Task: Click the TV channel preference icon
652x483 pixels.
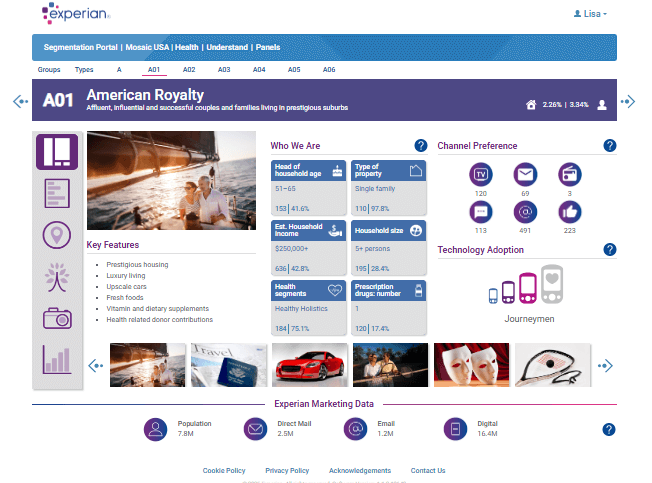Action: [481, 173]
